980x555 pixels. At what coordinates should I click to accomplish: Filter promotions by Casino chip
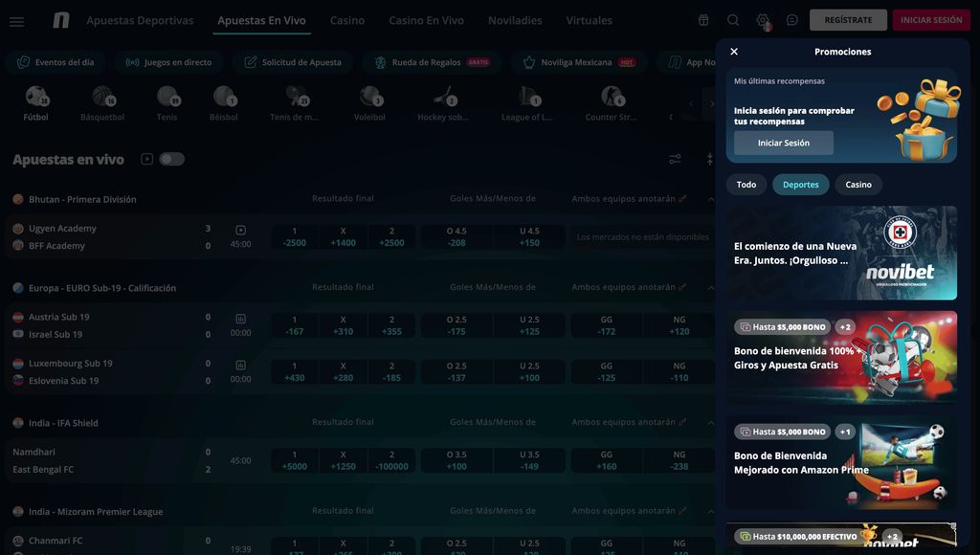click(x=858, y=185)
